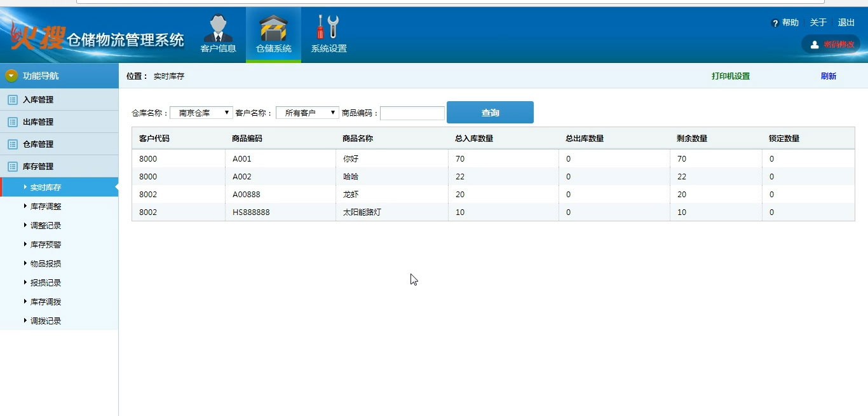This screenshot has height=416, width=868.
Task: Click the 打印机设置 link
Action: pyautogui.click(x=731, y=76)
